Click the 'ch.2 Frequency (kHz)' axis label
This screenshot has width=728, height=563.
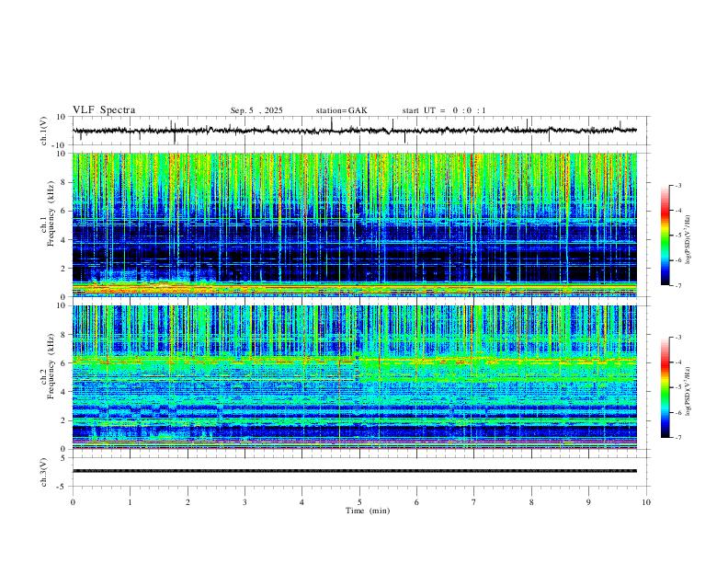click(x=48, y=366)
